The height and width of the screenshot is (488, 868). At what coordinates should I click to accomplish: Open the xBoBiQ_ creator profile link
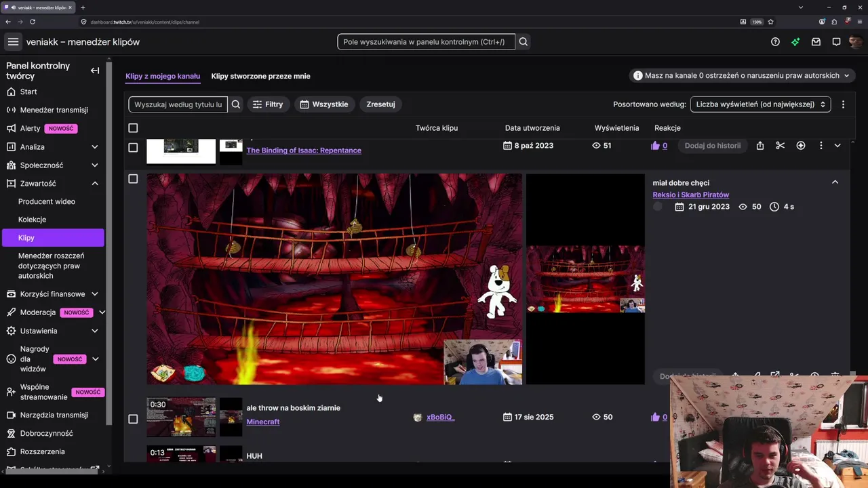click(x=441, y=418)
